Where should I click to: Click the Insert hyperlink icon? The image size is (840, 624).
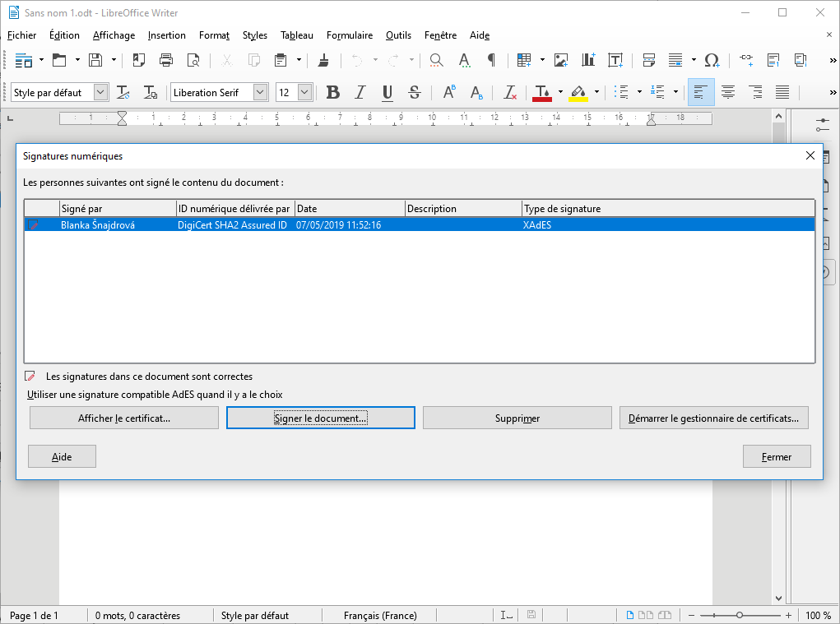[746, 60]
